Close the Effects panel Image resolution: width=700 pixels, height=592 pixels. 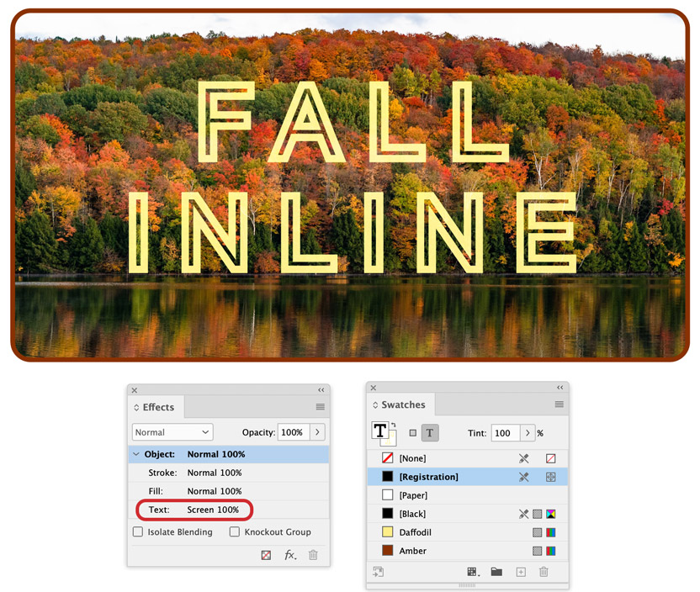click(135, 390)
